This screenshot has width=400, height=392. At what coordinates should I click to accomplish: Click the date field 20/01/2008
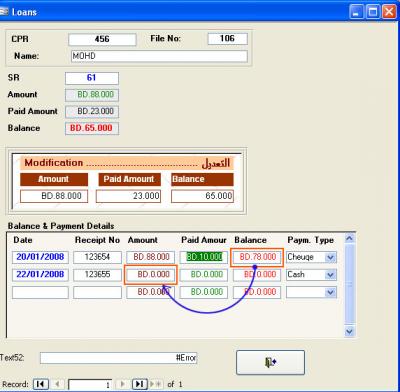40,257
